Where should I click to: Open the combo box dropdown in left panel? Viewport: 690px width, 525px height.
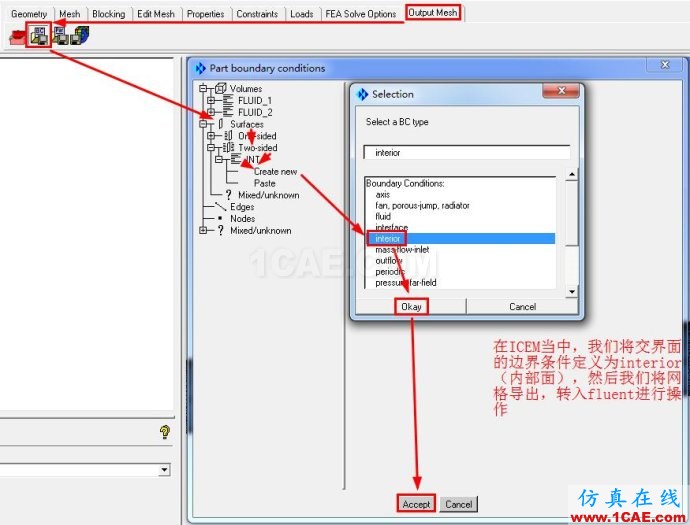(164, 470)
